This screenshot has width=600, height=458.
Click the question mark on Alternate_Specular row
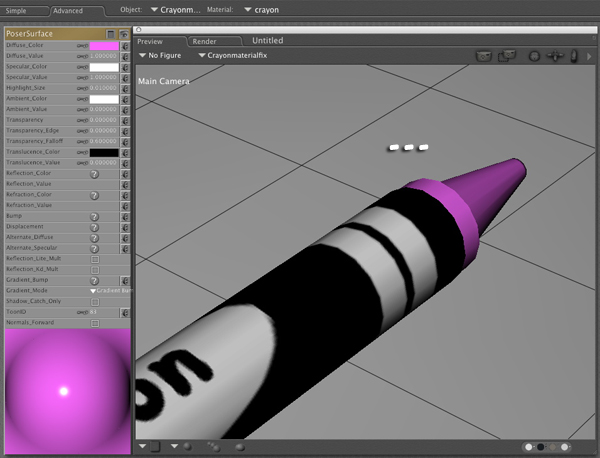[95, 249]
